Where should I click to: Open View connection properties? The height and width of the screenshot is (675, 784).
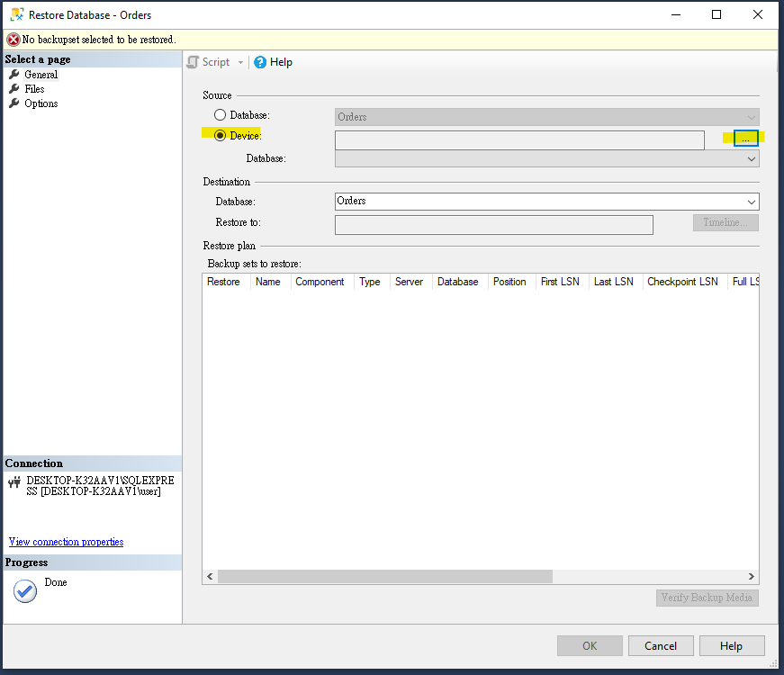pyautogui.click(x=65, y=542)
